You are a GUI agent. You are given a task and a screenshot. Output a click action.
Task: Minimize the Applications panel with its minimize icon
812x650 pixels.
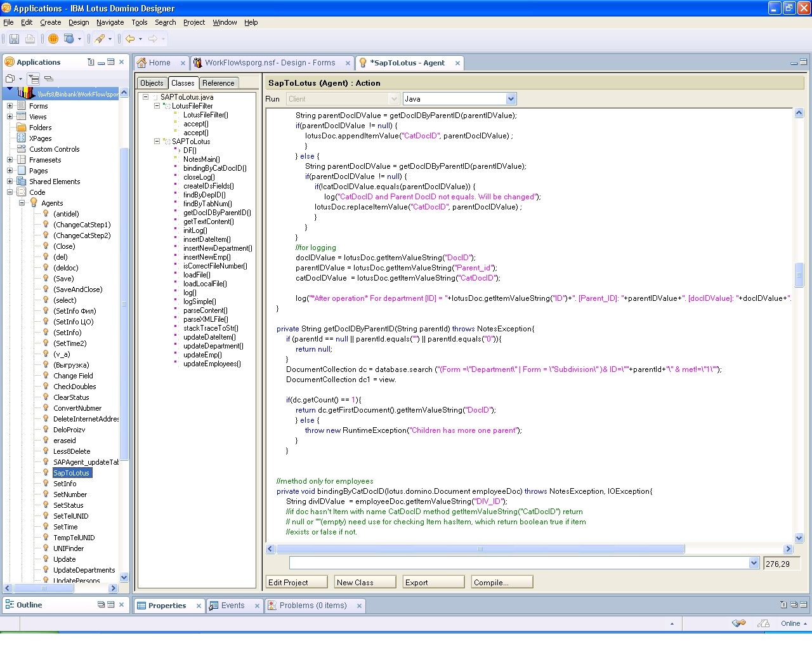point(101,62)
